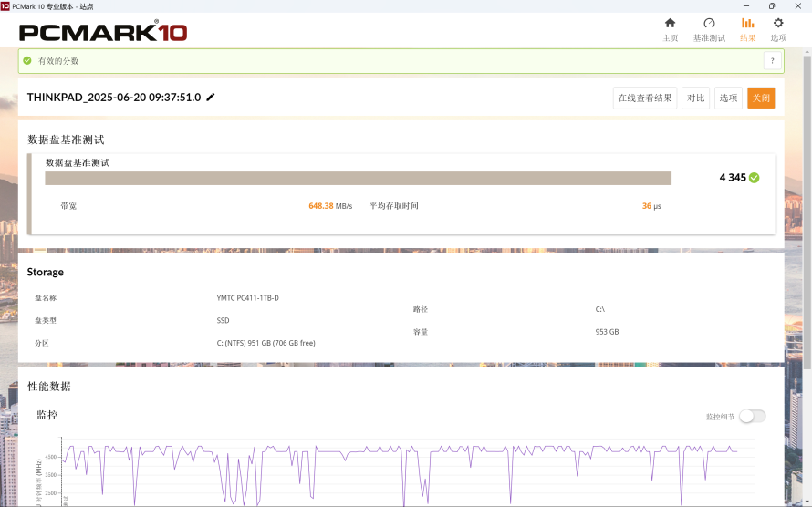Click the partition text C: (NTFS) 951 GB
Screen dimensions: 812x507
tap(266, 343)
